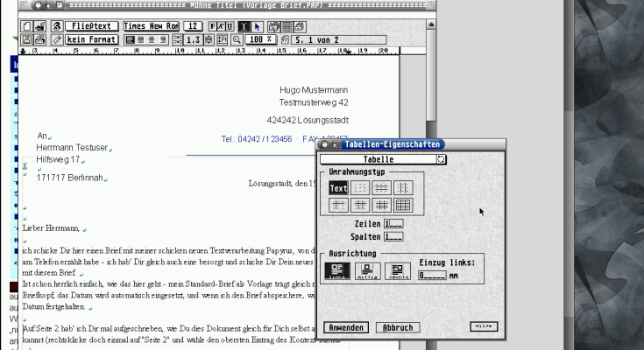Image resolution: width=644 pixels, height=350 pixels.
Task: Open the 'Fließtext' paragraph style dropdown
Action: click(91, 27)
